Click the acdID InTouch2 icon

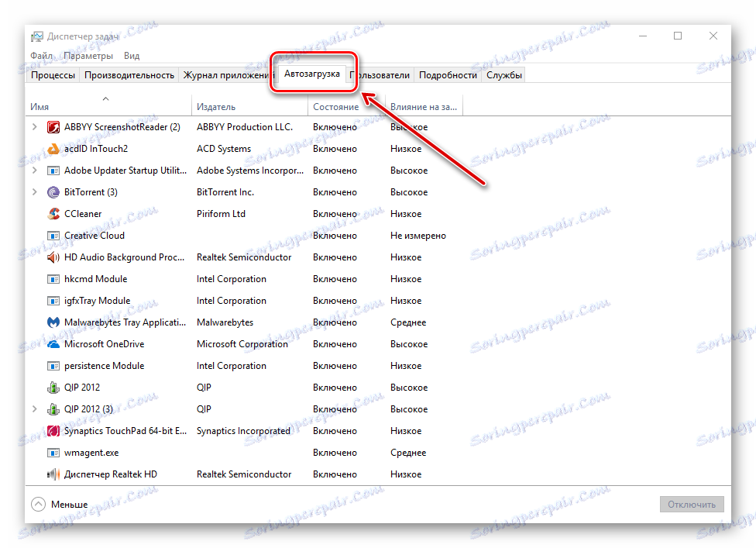coord(53,149)
